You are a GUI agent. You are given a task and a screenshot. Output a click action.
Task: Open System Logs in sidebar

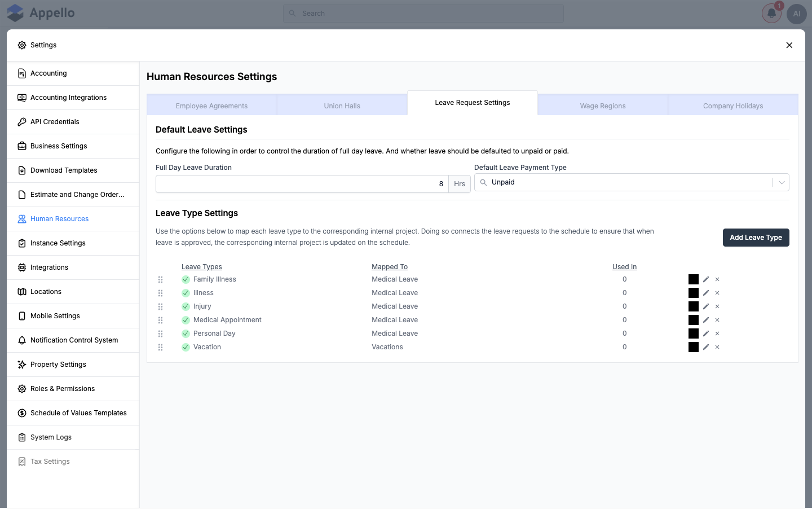click(73, 437)
